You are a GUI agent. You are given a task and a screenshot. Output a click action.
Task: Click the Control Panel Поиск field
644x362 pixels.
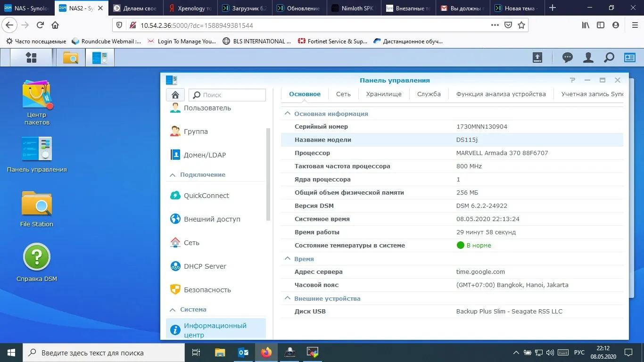(x=227, y=95)
